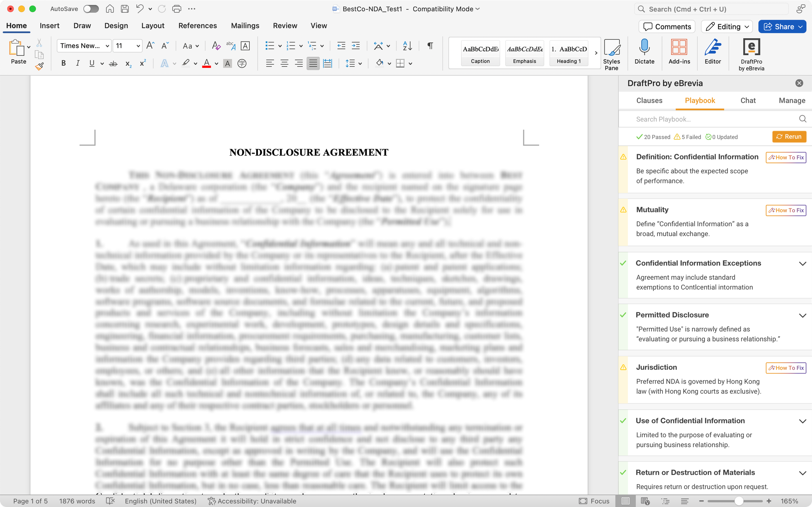Toggle show paragraph marks
The image size is (812, 507).
[x=430, y=45]
